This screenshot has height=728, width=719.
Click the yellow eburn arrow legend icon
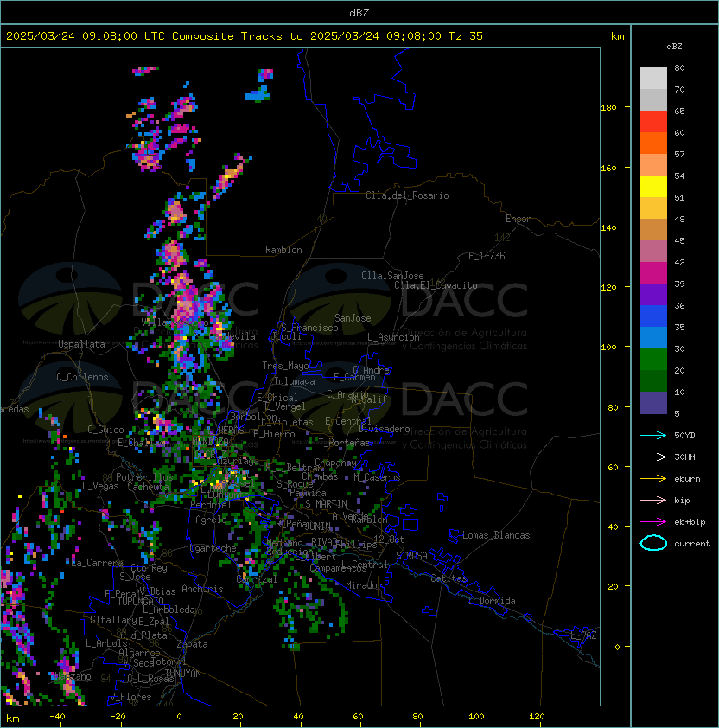tap(653, 479)
